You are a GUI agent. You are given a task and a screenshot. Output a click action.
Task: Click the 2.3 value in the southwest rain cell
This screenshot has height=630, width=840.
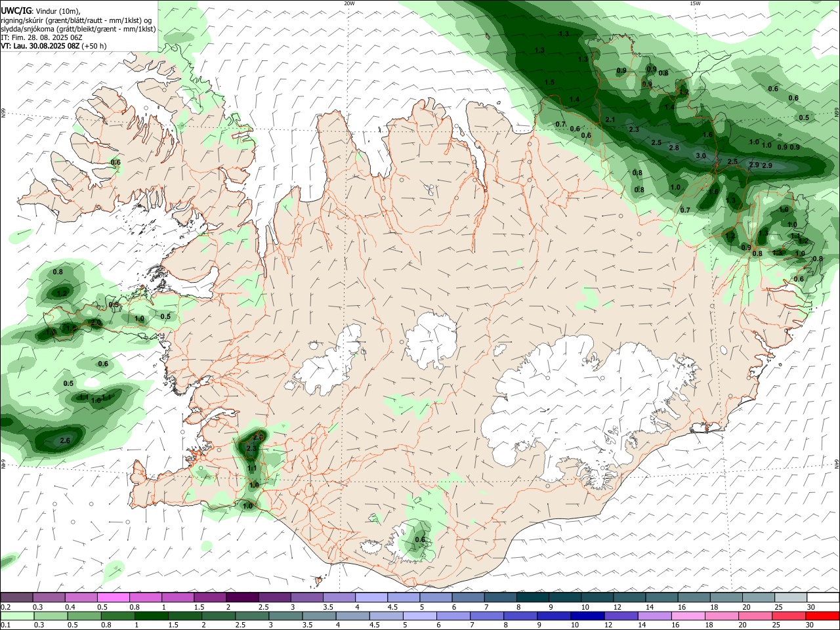tap(251, 448)
